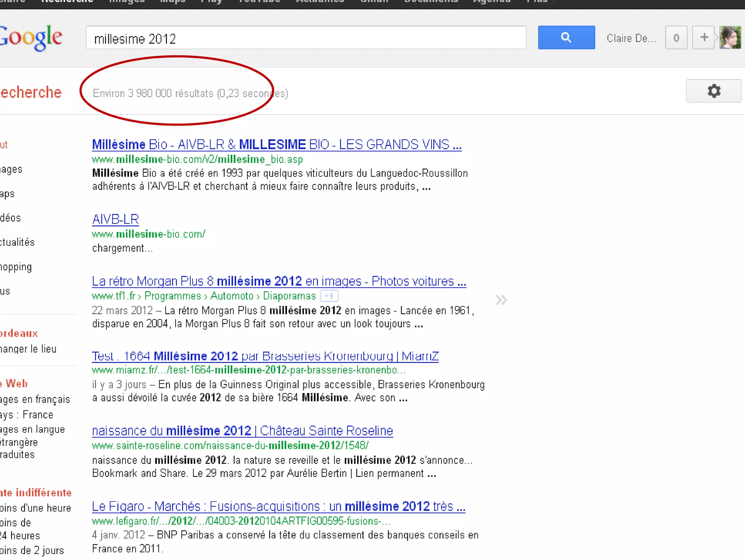Filter results to Moins d'une heure
The height and width of the screenshot is (560, 745).
click(35, 508)
